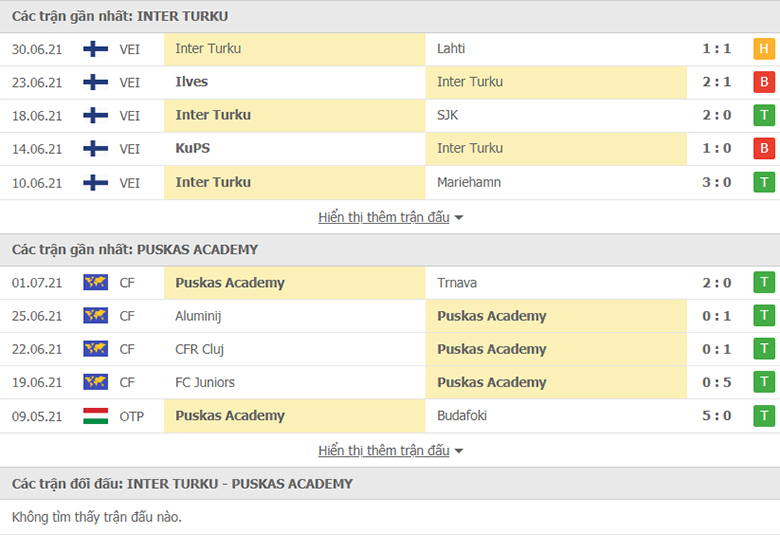Image resolution: width=780 pixels, height=535 pixels.
Task: Expand more Puskas Academy matches
Action: (384, 450)
